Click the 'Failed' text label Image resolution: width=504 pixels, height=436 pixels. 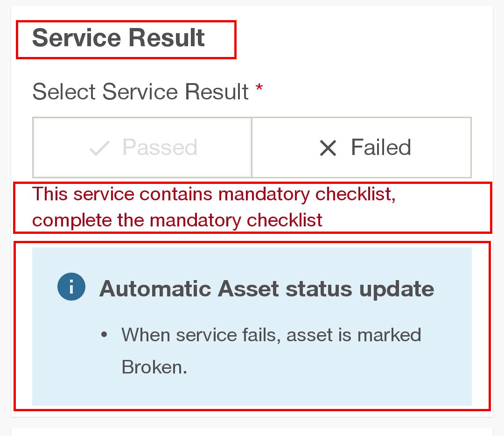click(x=381, y=148)
